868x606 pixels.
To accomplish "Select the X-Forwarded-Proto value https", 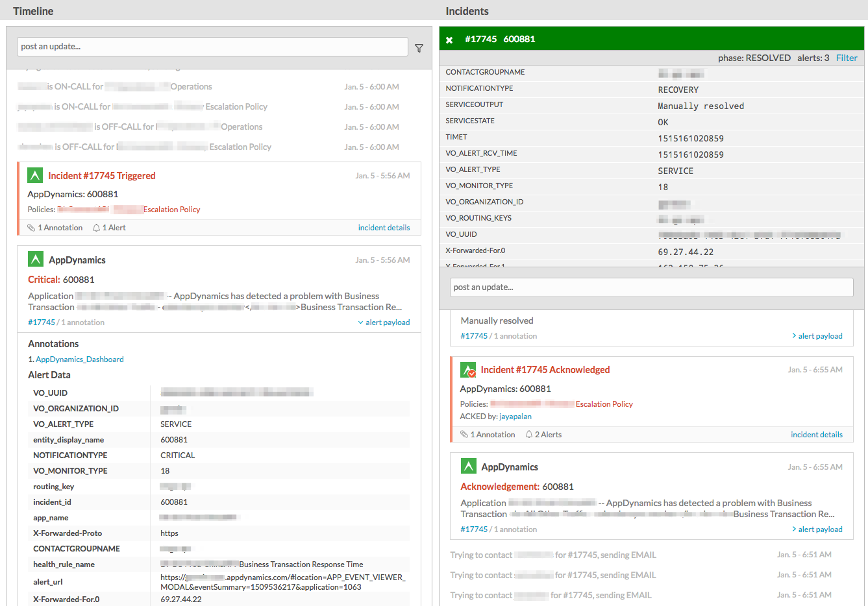I will (x=169, y=533).
